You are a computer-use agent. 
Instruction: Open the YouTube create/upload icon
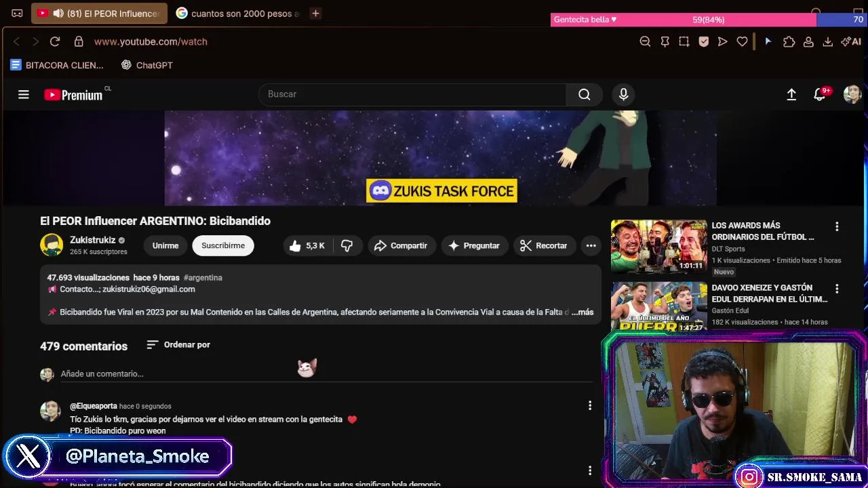pos(791,95)
